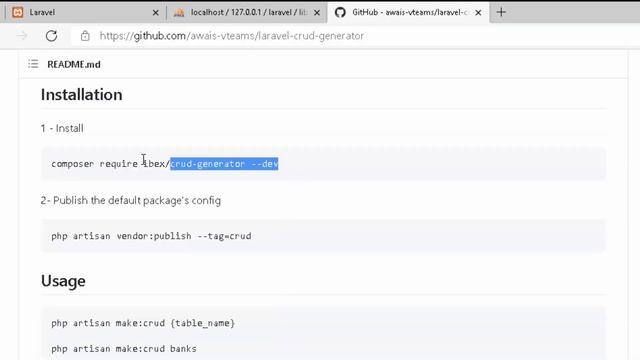The height and width of the screenshot is (360, 640).
Task: Click the Usage heading
Action: point(63,281)
